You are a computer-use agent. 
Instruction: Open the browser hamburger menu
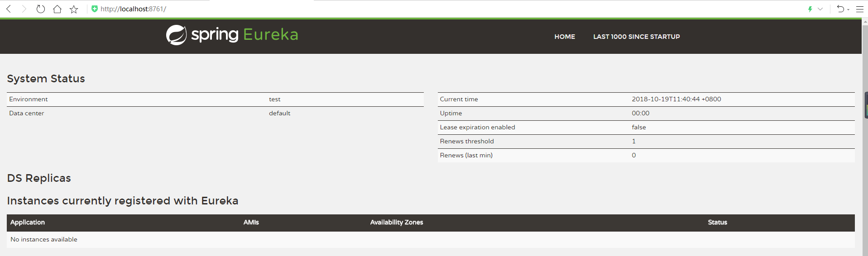point(859,9)
